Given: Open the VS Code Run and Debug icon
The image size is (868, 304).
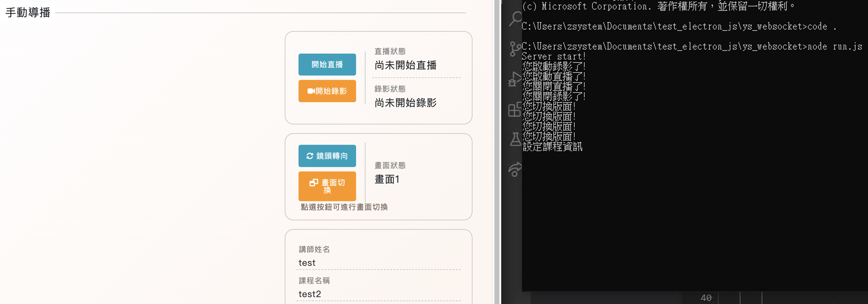Looking at the screenshot, I should 514,79.
